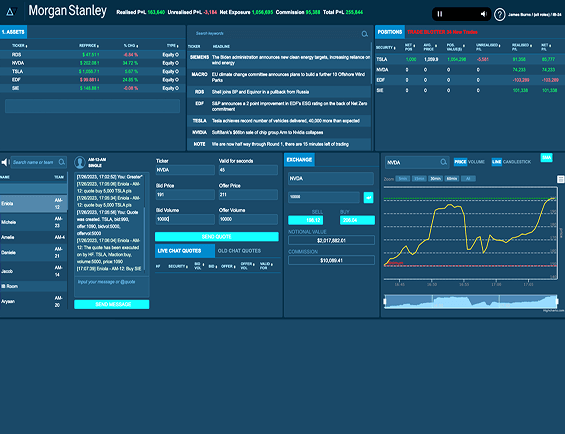Select CANDLESTICK chart style

click(x=517, y=162)
